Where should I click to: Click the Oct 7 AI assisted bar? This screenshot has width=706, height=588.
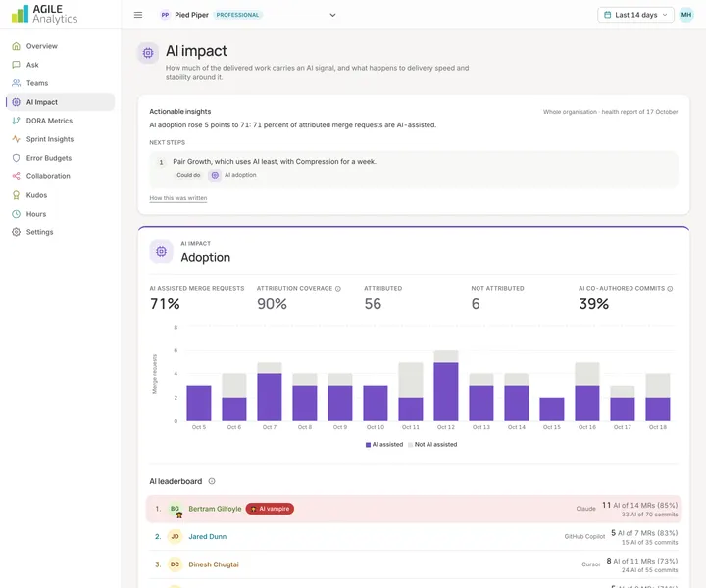pos(270,398)
